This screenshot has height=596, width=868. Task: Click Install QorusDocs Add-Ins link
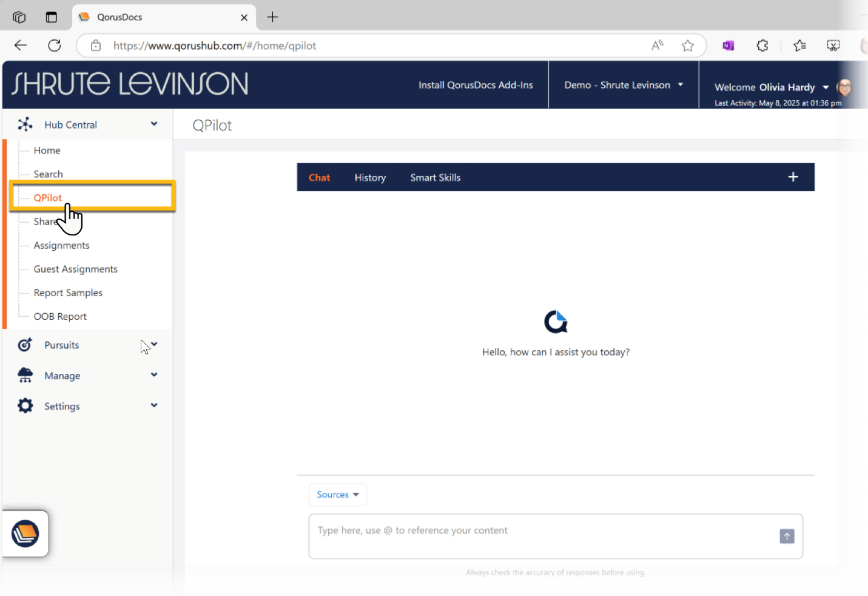click(476, 85)
